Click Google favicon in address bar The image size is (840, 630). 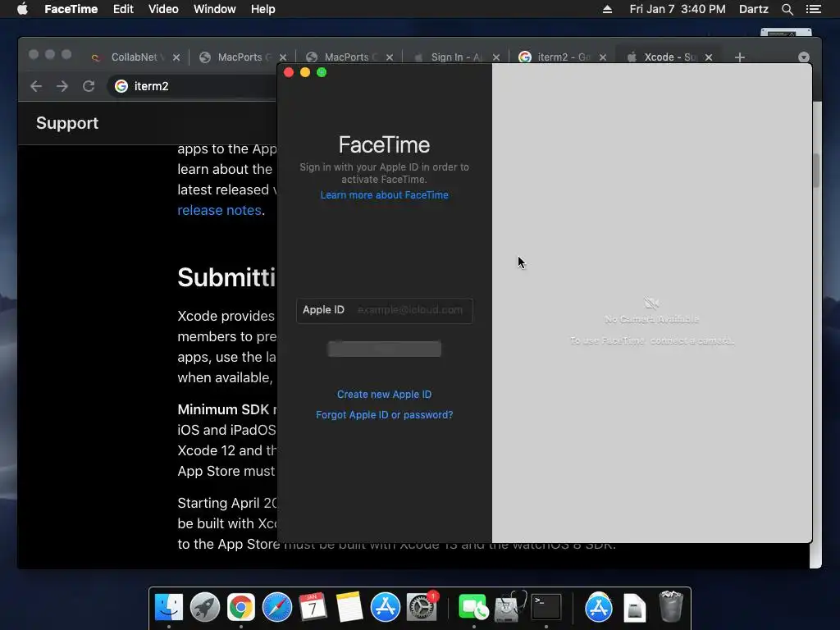pyautogui.click(x=121, y=86)
